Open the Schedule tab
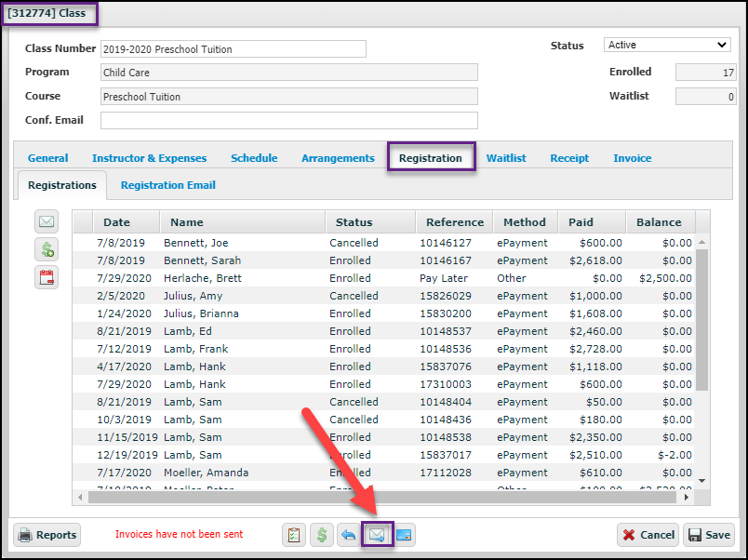The height and width of the screenshot is (560, 748). click(254, 158)
